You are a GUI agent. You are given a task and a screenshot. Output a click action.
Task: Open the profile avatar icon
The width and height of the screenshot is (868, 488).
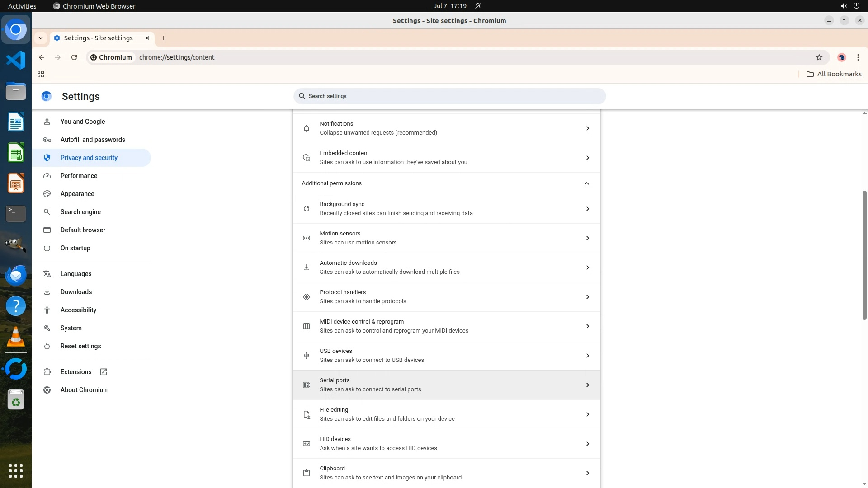click(841, 57)
